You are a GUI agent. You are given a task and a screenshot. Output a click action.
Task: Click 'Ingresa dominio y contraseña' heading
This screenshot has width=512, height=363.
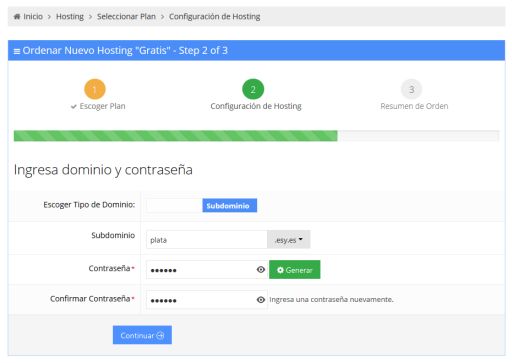click(103, 170)
